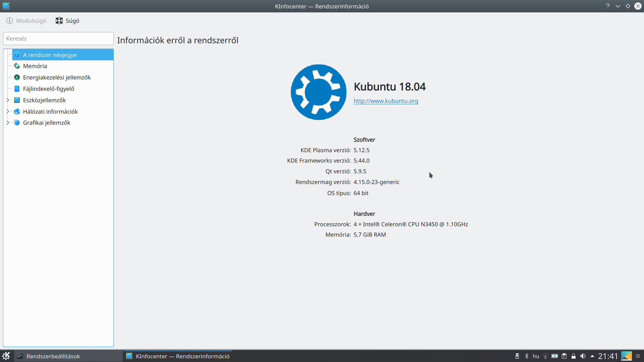
Task: Select Eszközjellemzők in sidebar
Action: 63,100
